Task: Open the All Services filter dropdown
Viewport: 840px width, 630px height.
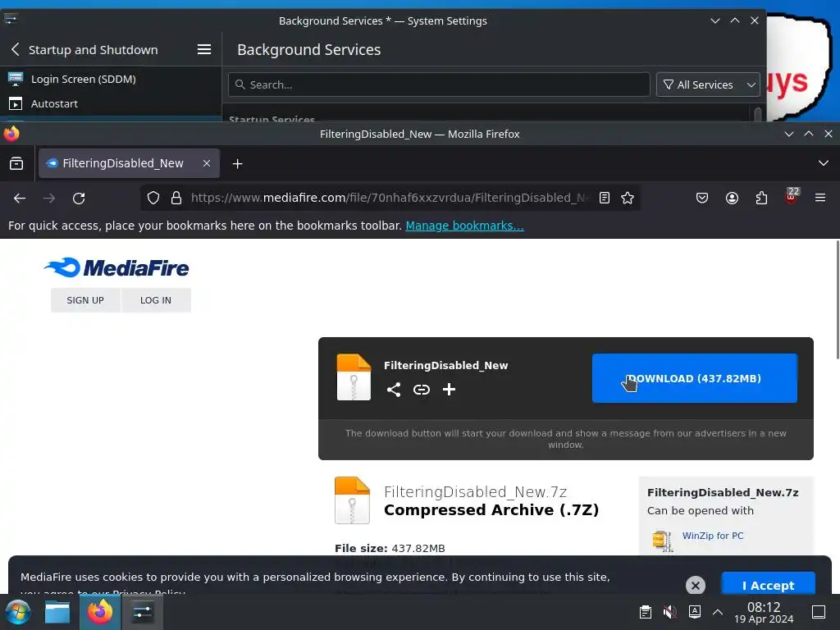Action: click(708, 84)
